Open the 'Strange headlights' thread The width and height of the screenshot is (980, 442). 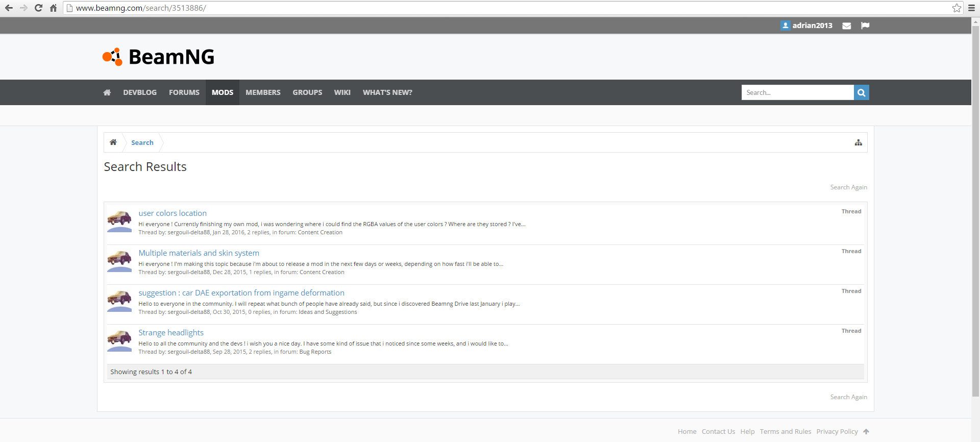pyautogui.click(x=171, y=332)
